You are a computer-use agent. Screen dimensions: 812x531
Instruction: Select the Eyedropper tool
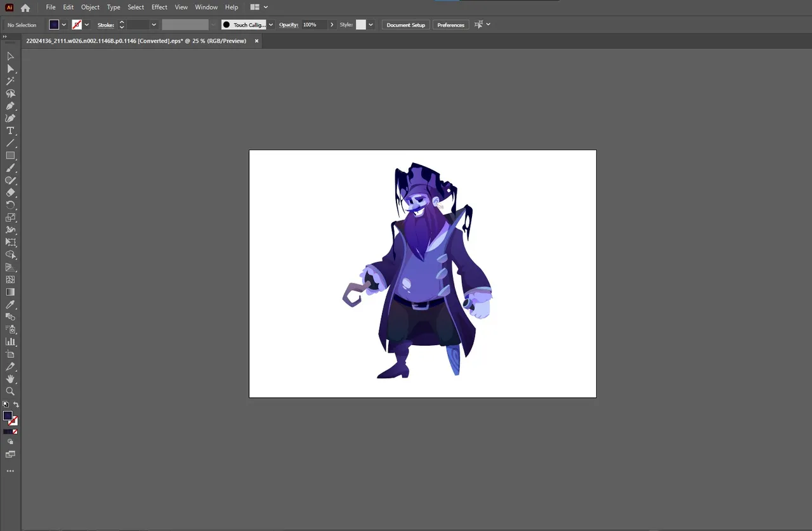click(x=10, y=305)
